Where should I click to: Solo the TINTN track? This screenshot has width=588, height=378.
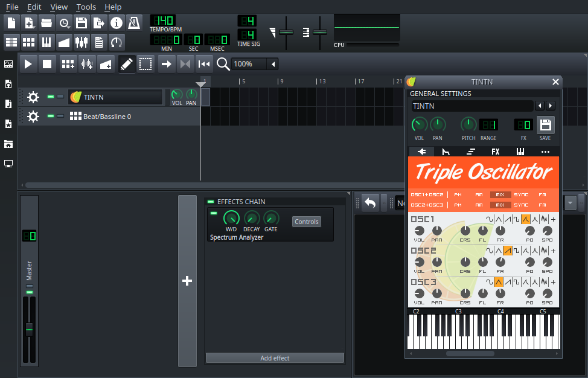pos(60,97)
